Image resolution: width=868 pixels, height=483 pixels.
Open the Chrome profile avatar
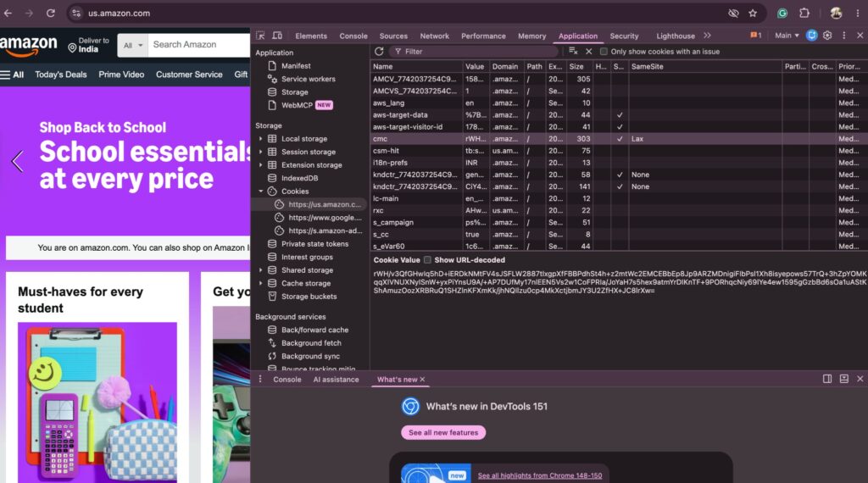[836, 14]
